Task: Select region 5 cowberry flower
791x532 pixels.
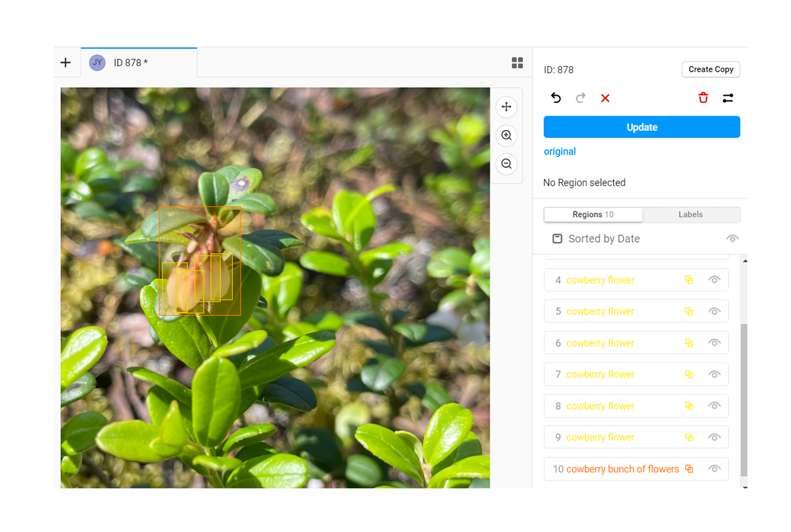Action: (x=636, y=311)
